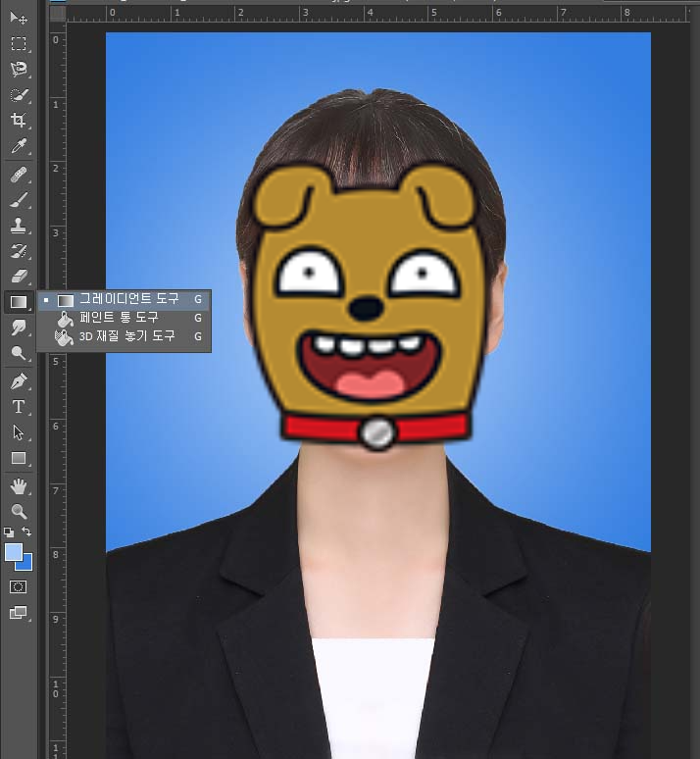Select the Brush tool
The width and height of the screenshot is (700, 759).
click(19, 200)
